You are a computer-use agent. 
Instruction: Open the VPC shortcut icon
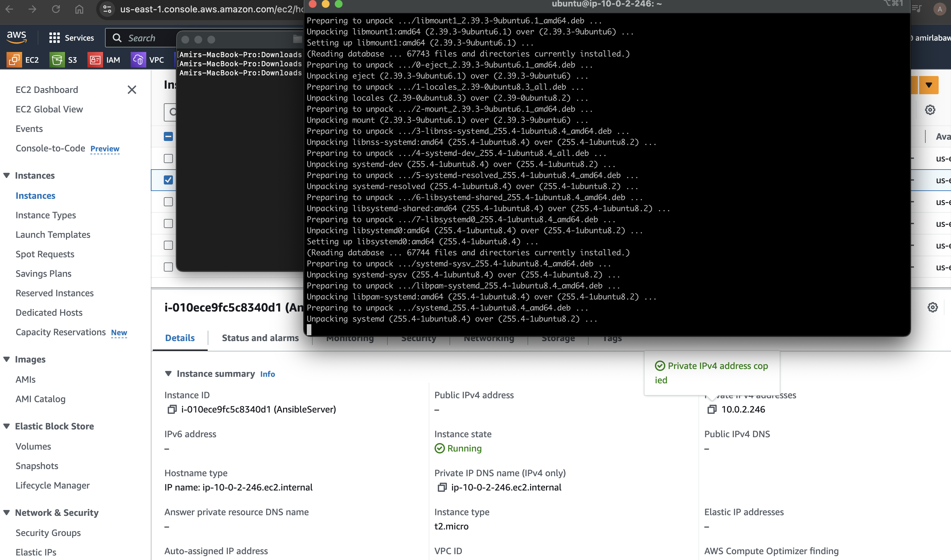tap(138, 60)
